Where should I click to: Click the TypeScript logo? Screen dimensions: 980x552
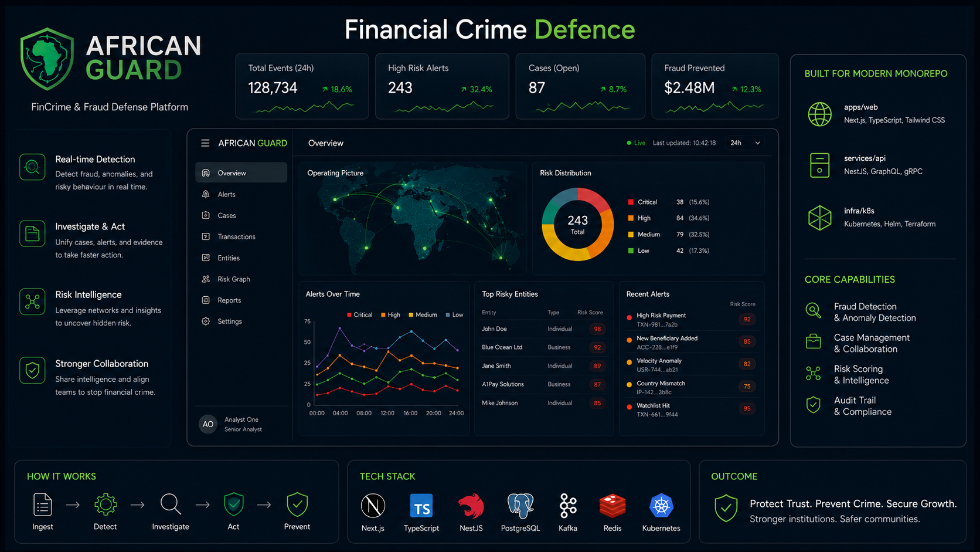(x=421, y=506)
